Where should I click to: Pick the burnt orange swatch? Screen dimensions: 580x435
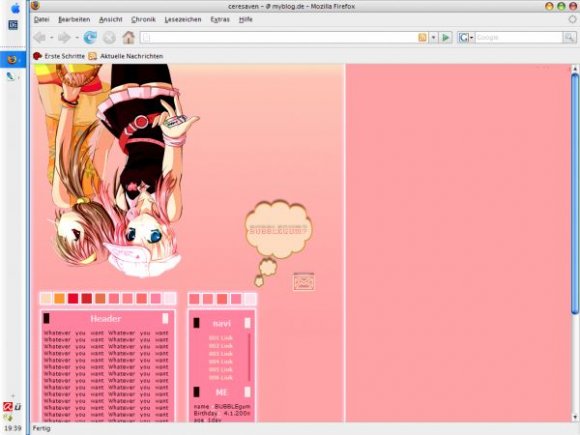coord(100,298)
